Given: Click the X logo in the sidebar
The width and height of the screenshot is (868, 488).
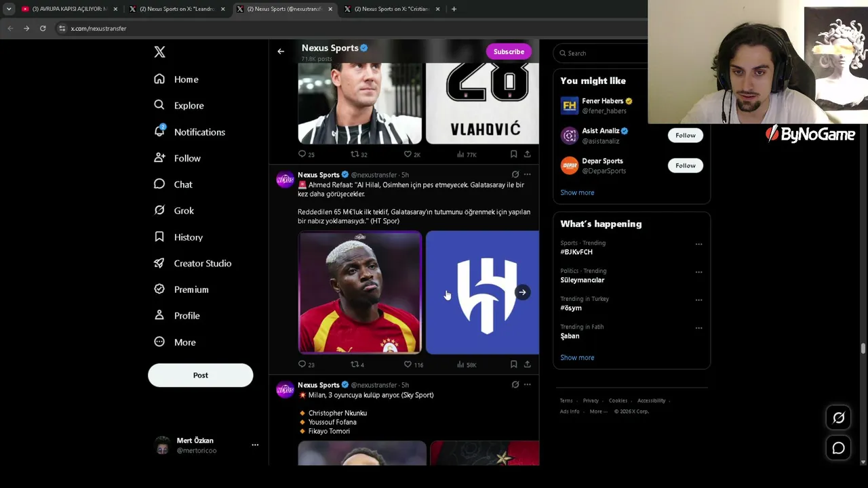Looking at the screenshot, I should pyautogui.click(x=159, y=52).
